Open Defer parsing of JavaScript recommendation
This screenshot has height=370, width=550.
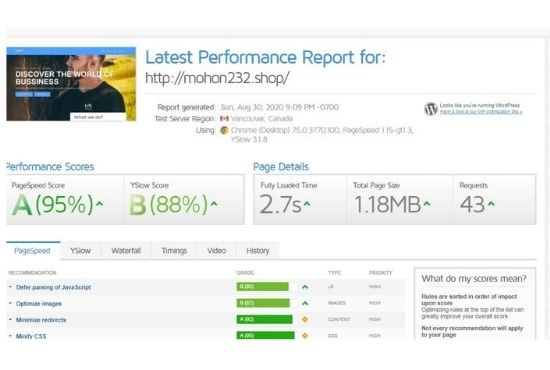(53, 287)
